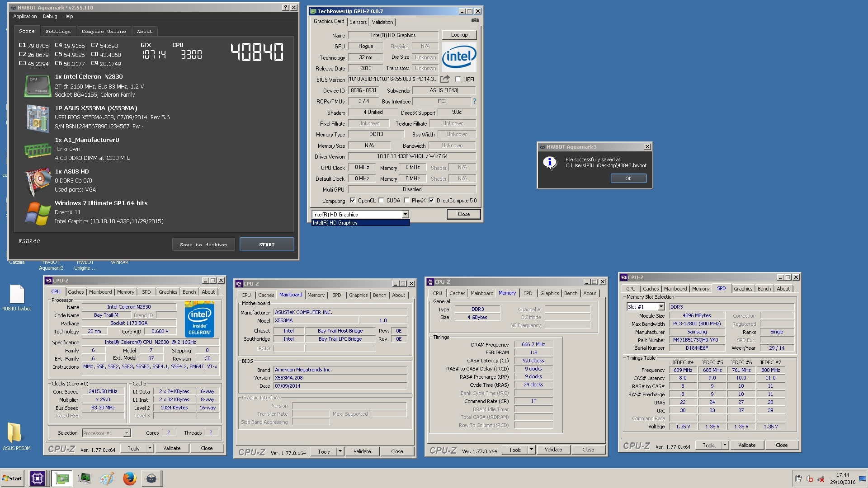This screenshot has height=488, width=868.
Task: Open the HWBOT Aquamark taskbar icon
Action: click(x=151, y=479)
